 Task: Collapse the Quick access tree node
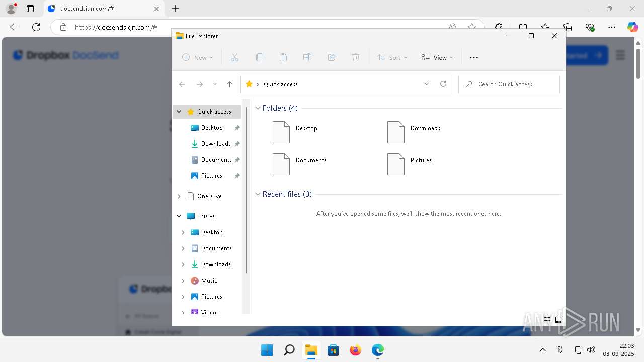179,112
